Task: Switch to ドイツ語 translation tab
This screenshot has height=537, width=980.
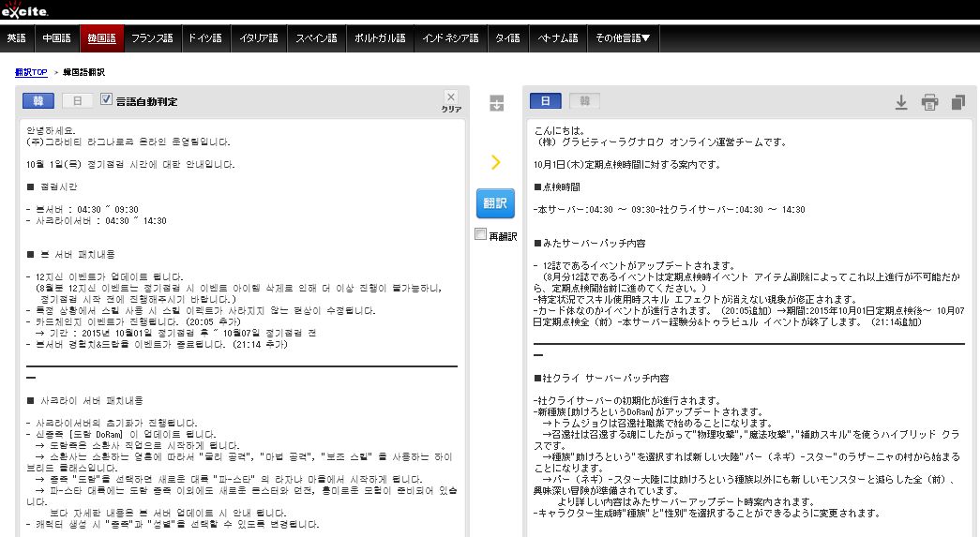Action: (205, 38)
